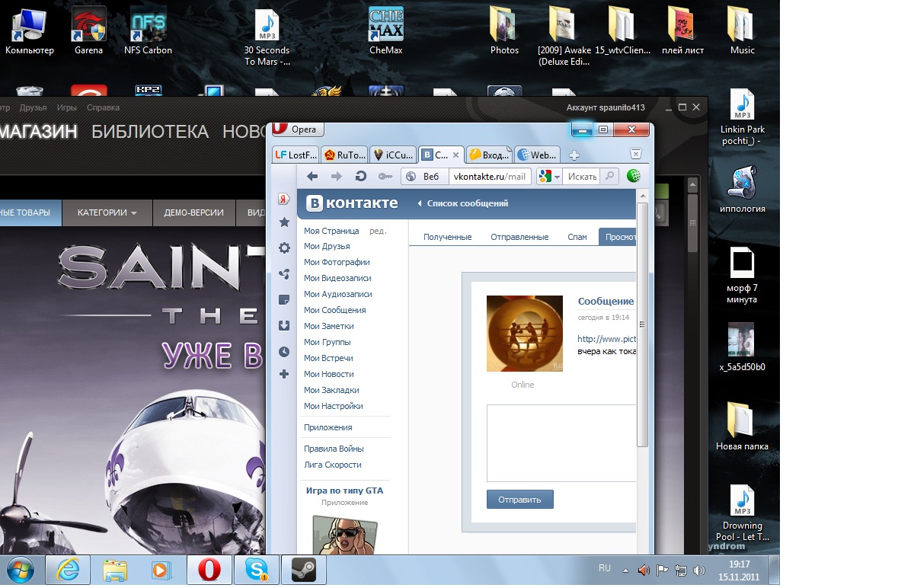The width and height of the screenshot is (914, 588).
Task: Open the ДЕМО-ВЕРСИИ button in Steam
Action: [194, 213]
